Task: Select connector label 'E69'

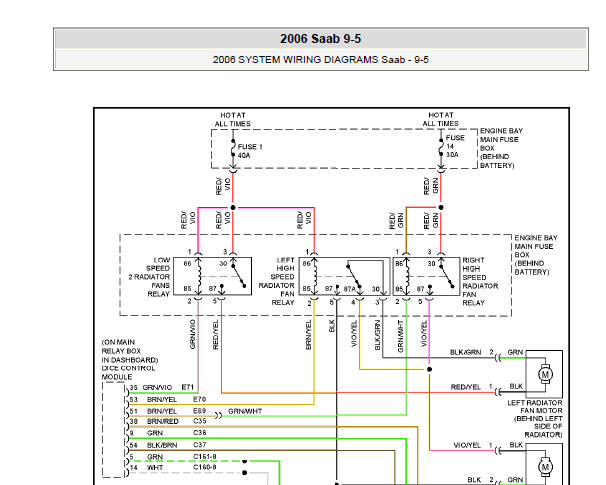Action: point(200,411)
